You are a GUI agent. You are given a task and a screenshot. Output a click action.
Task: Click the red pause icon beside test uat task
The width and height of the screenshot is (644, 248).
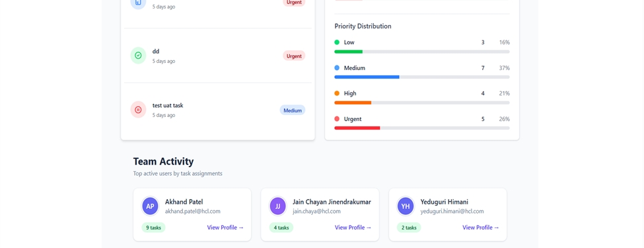138,110
